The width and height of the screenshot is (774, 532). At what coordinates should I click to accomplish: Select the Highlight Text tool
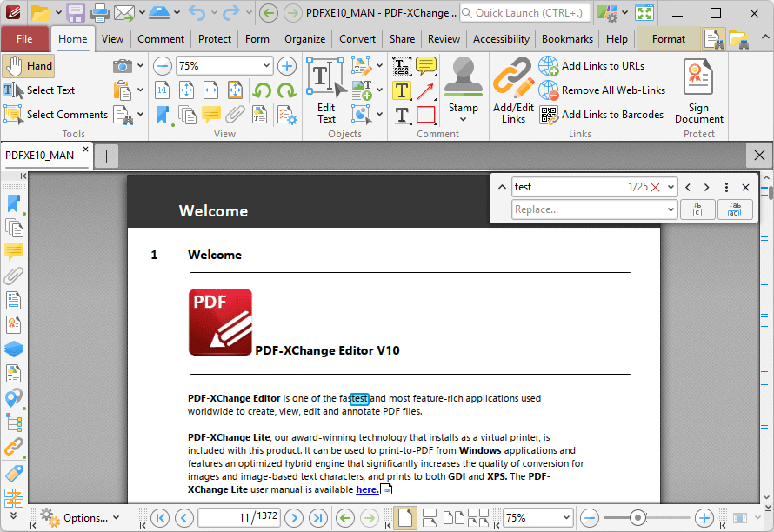coord(401,90)
